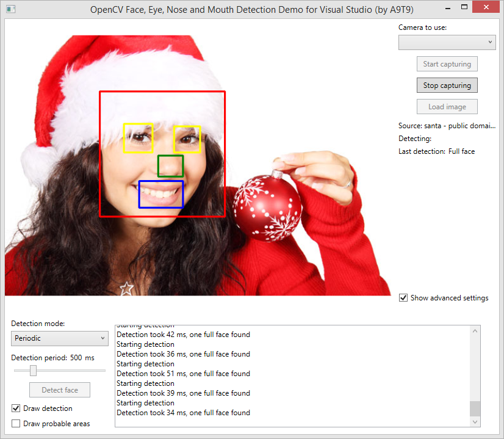The image size is (504, 439).
Task: Click the Start capturing button
Action: (x=447, y=64)
